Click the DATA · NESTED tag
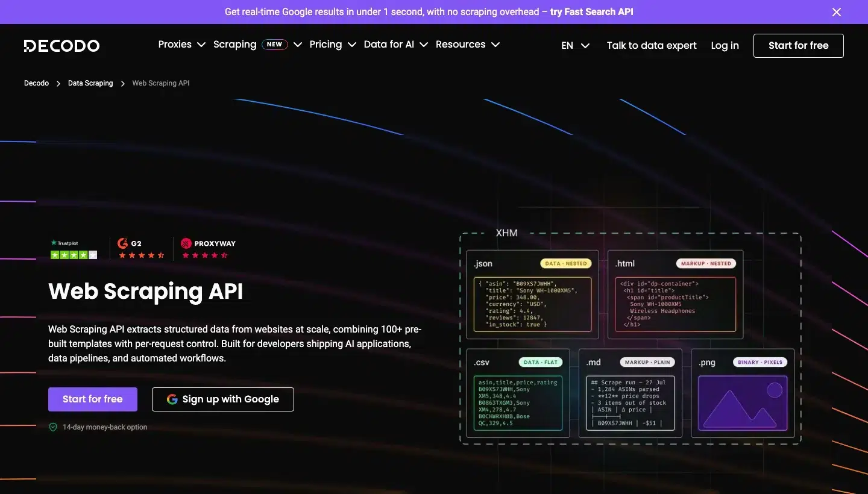The height and width of the screenshot is (494, 868). [x=566, y=263]
